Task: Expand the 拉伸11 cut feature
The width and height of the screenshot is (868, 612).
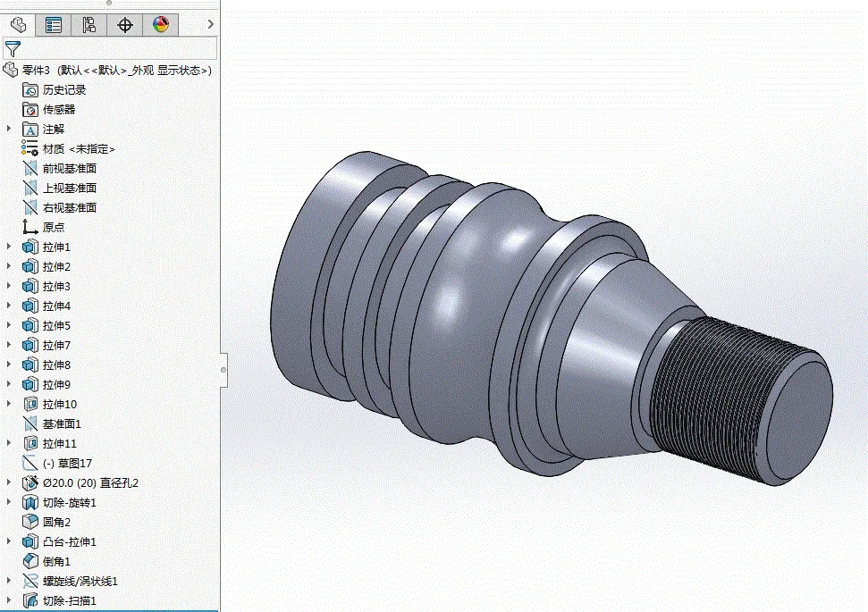Action: coord(8,442)
